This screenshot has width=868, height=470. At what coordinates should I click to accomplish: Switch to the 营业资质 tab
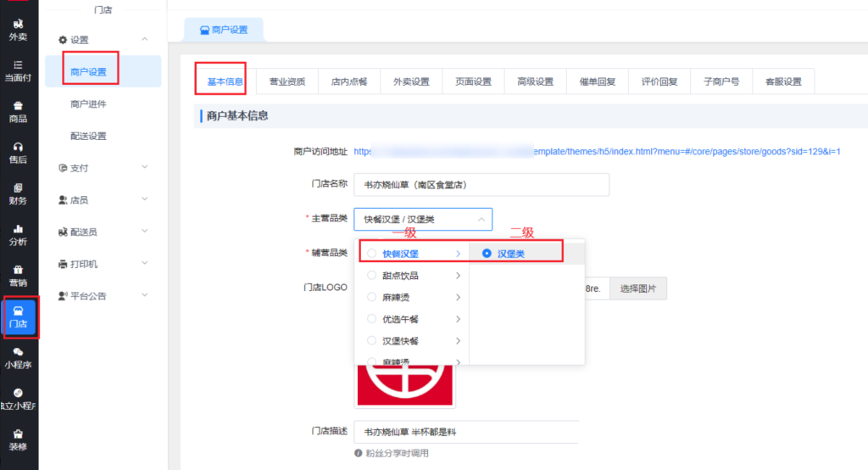pos(287,81)
